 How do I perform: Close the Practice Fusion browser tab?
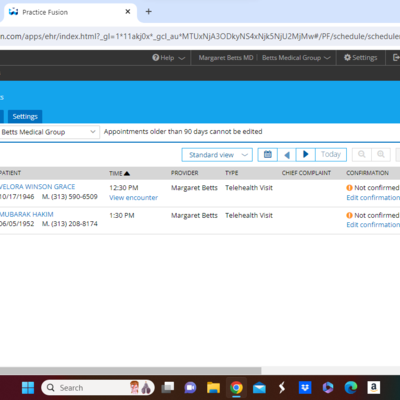[x=128, y=12]
